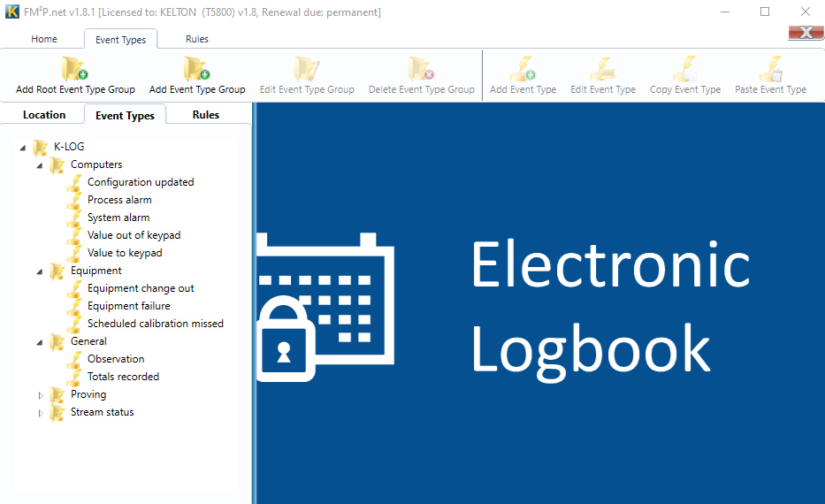Screen dimensions: 825x504
Task: Select the Computers group label
Action: (x=96, y=164)
